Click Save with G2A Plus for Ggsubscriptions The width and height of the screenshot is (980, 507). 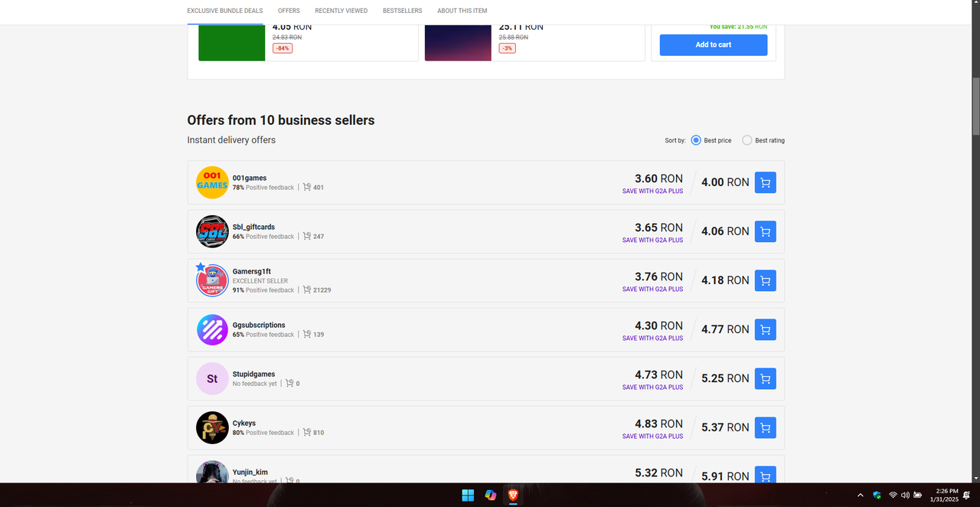652,339
